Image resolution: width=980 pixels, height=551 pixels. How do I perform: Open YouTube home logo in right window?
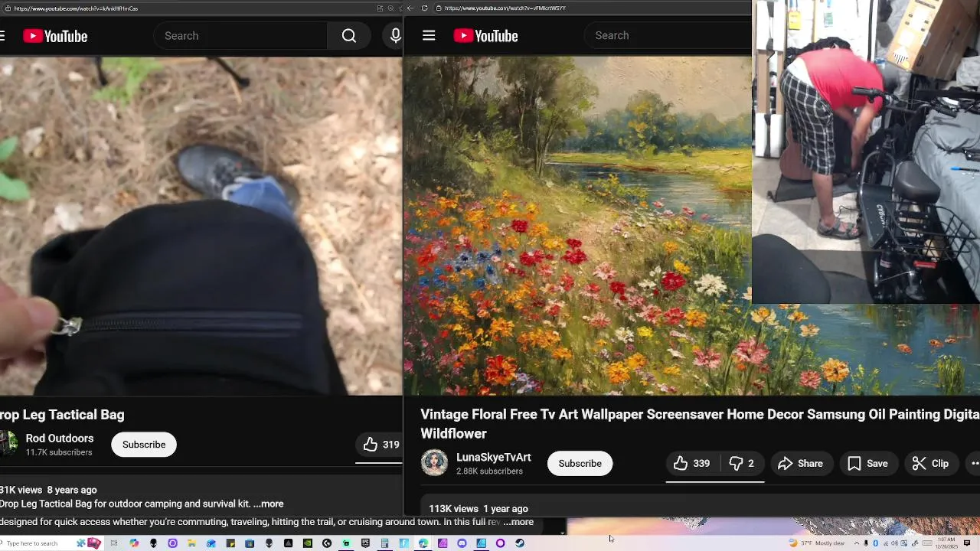(485, 36)
